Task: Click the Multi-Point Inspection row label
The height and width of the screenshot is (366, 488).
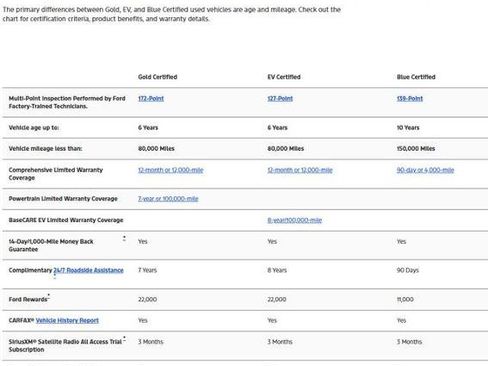Action: tap(67, 102)
